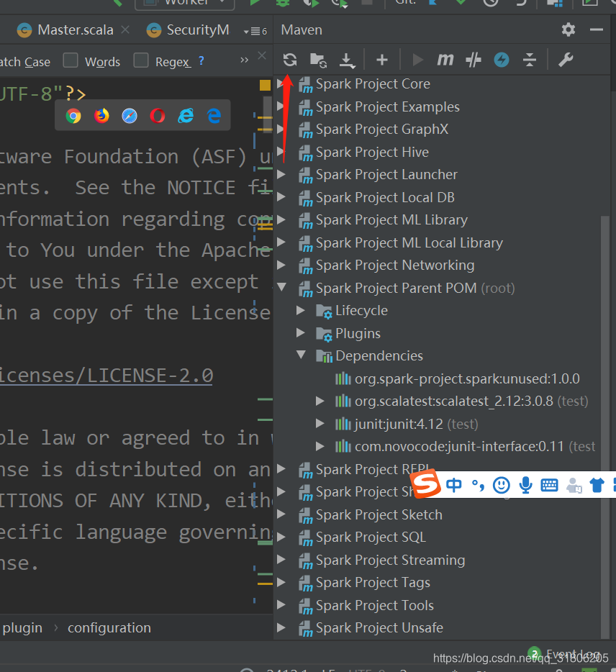Click yellow warning marker in editor gutter

coord(265,85)
